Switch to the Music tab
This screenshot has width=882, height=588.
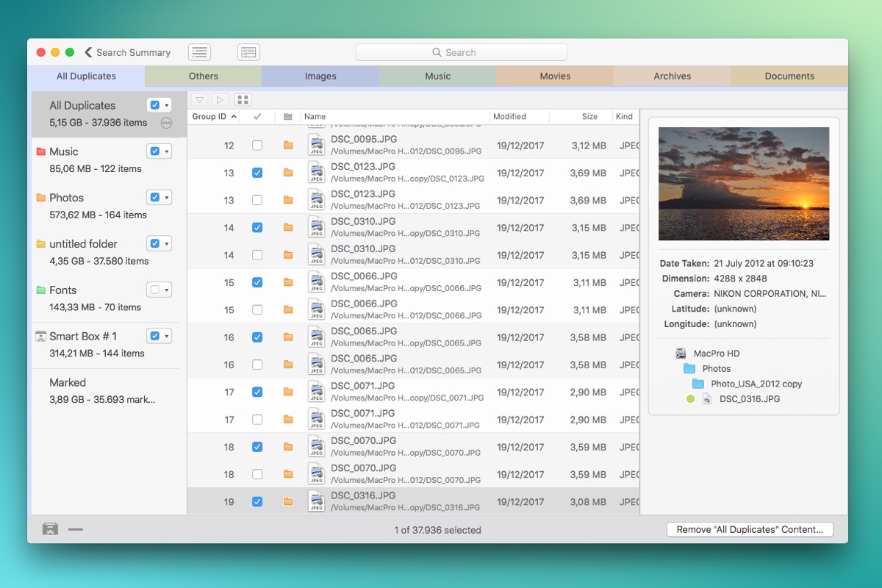438,76
